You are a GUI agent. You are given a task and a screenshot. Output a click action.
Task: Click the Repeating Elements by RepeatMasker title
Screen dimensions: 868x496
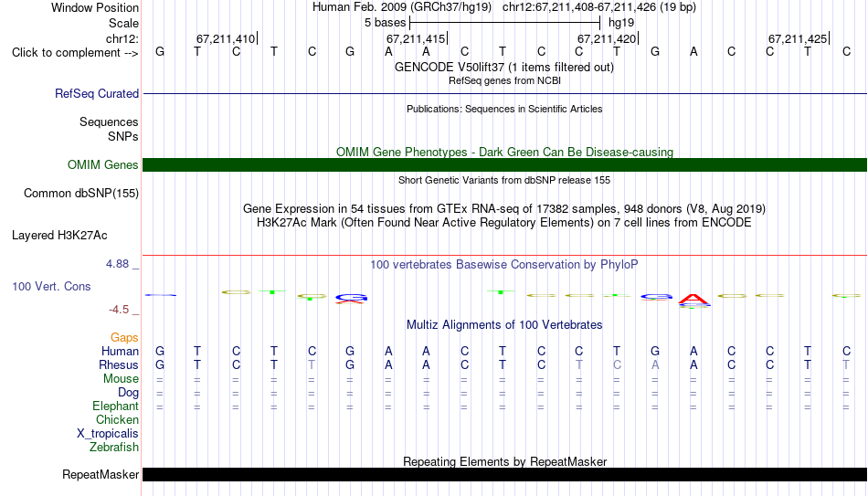tap(504, 461)
